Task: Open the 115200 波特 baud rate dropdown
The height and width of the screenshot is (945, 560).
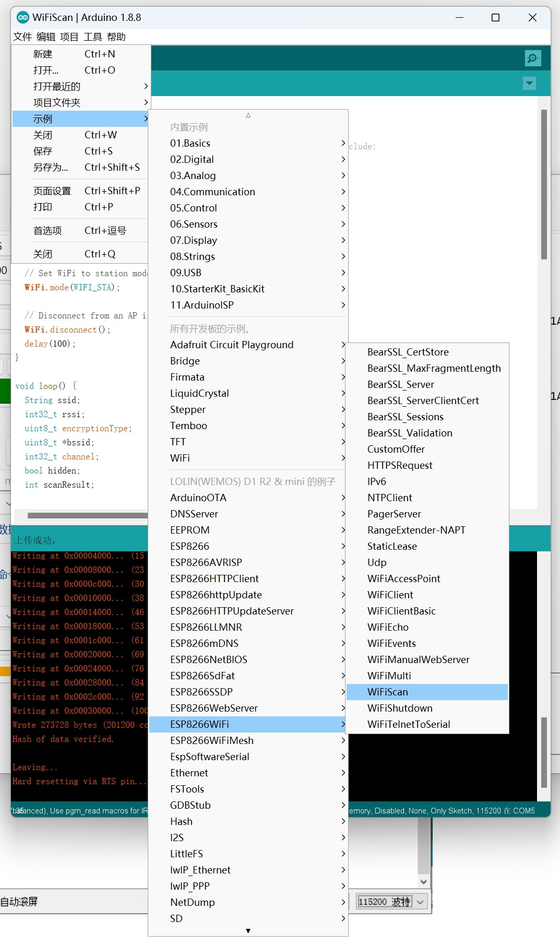Action: (391, 902)
